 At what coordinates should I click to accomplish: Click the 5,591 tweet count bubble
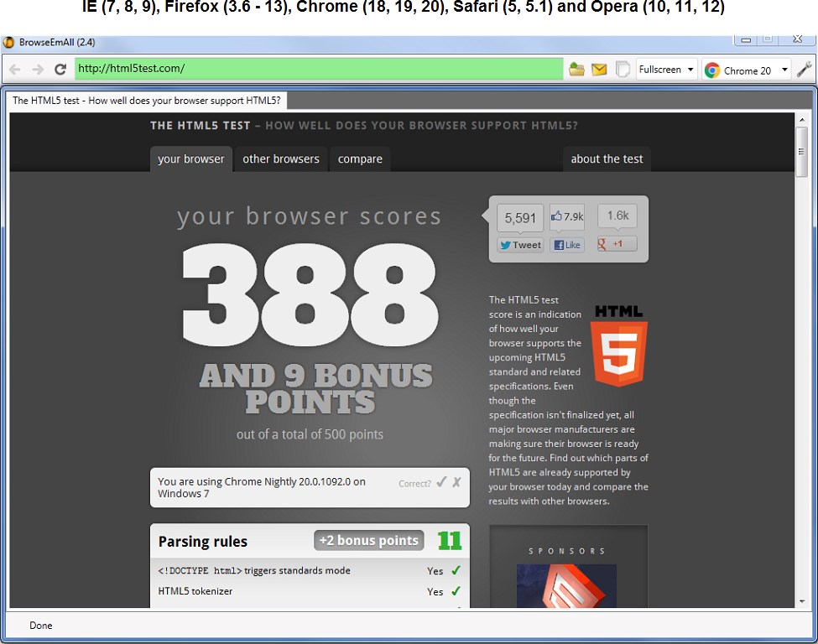click(520, 218)
